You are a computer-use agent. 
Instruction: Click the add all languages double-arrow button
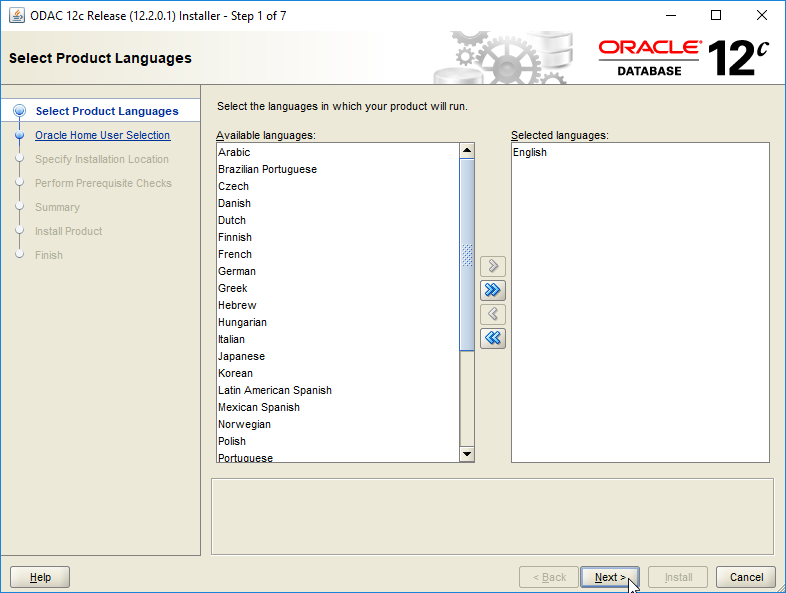click(493, 290)
